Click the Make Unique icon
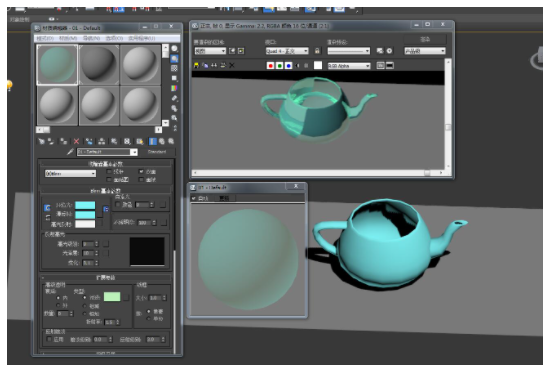The height and width of the screenshot is (371, 553). pos(102,141)
